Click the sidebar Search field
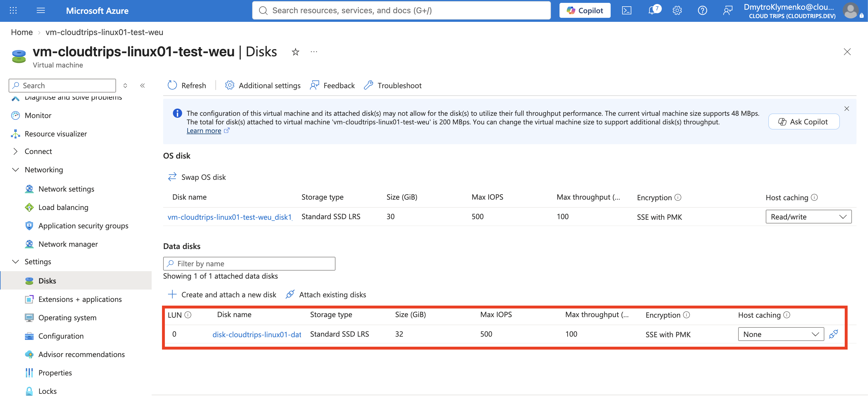Image resolution: width=868 pixels, height=405 pixels. click(x=62, y=86)
